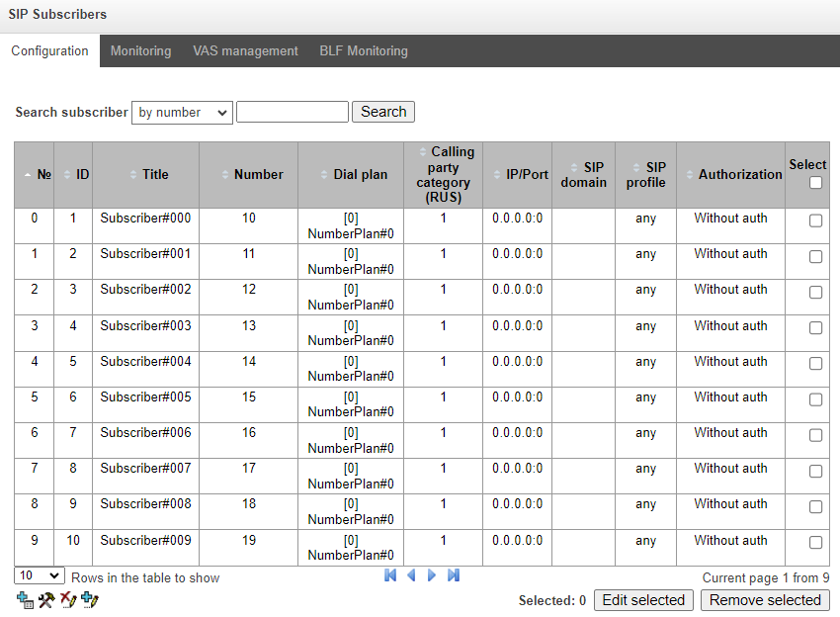The height and width of the screenshot is (617, 840).
Task: Click the plus with pencil icon
Action: (x=90, y=599)
